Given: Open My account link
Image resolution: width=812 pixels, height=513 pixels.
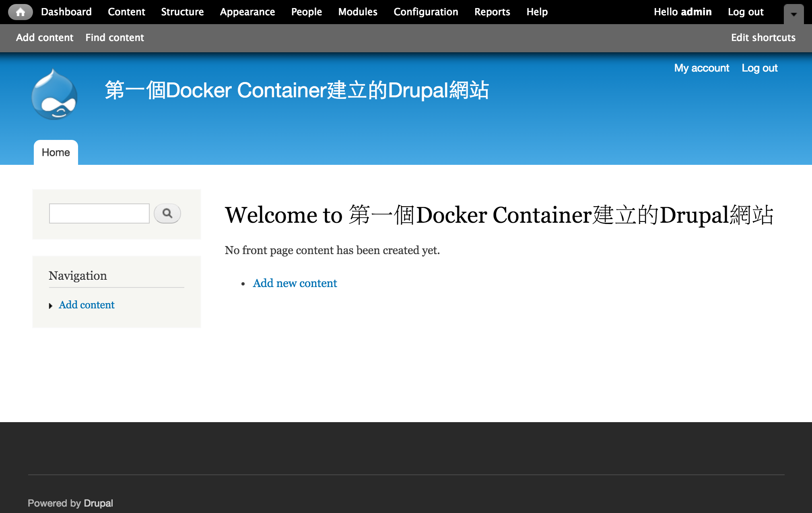Looking at the screenshot, I should point(702,68).
